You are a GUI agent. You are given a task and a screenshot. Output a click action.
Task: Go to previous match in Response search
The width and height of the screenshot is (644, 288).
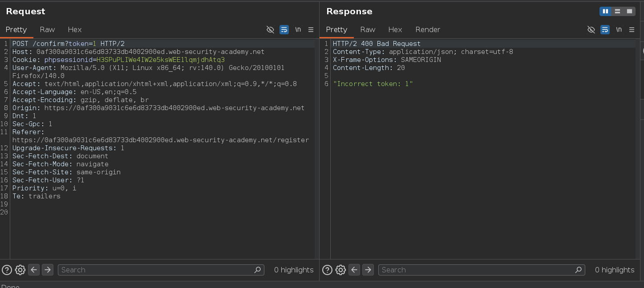[354, 270]
